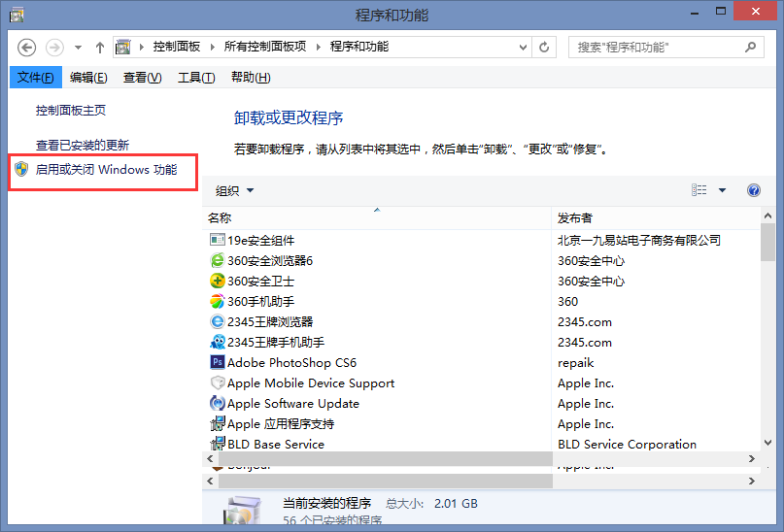Click the blue help icon
Image resolution: width=784 pixels, height=532 pixels.
[x=754, y=190]
